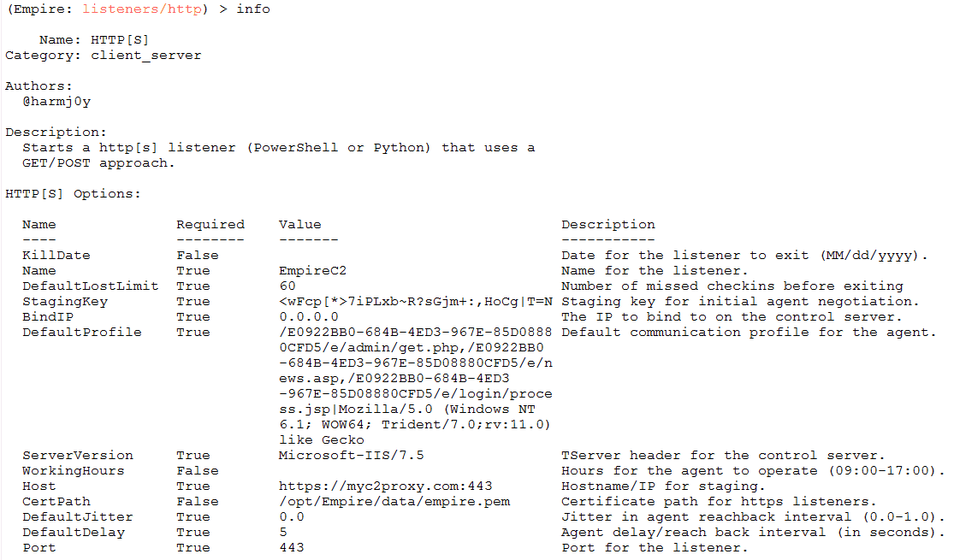Click the KillDate option name
This screenshot has height=560, width=954.
tap(56, 256)
